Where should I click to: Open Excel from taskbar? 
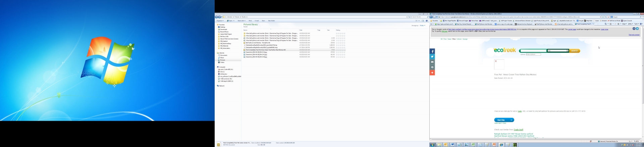pos(473,145)
